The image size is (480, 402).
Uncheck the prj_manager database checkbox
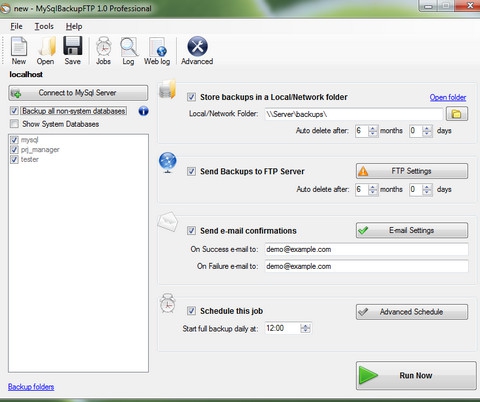tap(14, 150)
